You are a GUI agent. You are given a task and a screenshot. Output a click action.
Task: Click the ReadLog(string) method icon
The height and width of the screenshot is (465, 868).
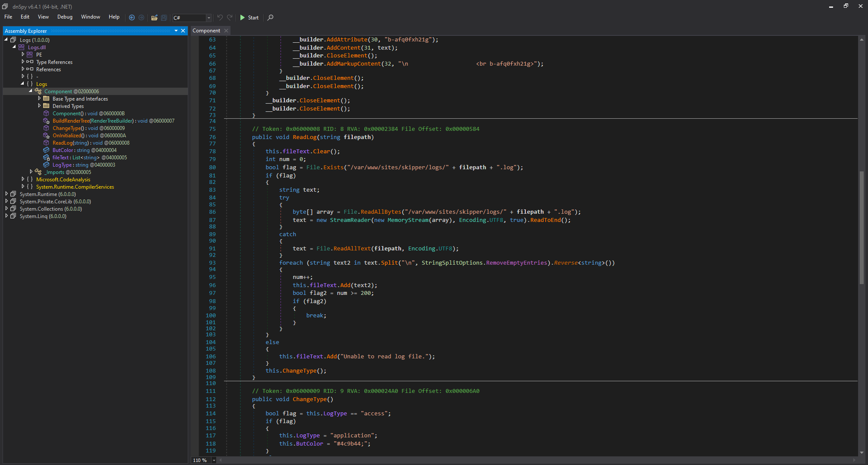coord(46,143)
